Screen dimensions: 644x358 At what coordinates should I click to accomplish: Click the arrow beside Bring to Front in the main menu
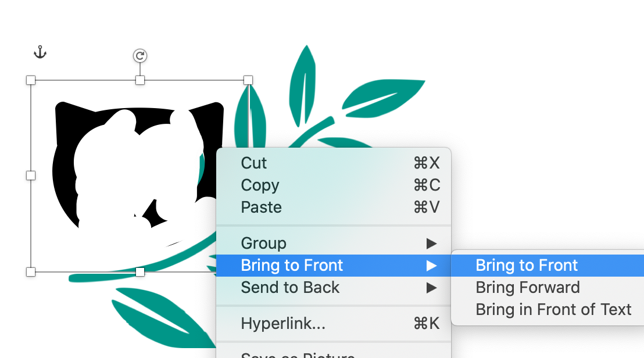431,266
